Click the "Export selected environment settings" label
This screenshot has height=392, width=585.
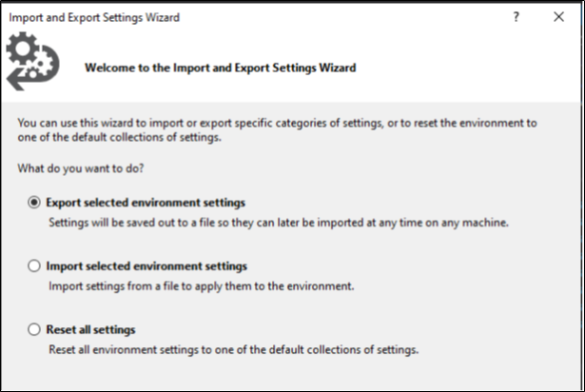coord(146,203)
